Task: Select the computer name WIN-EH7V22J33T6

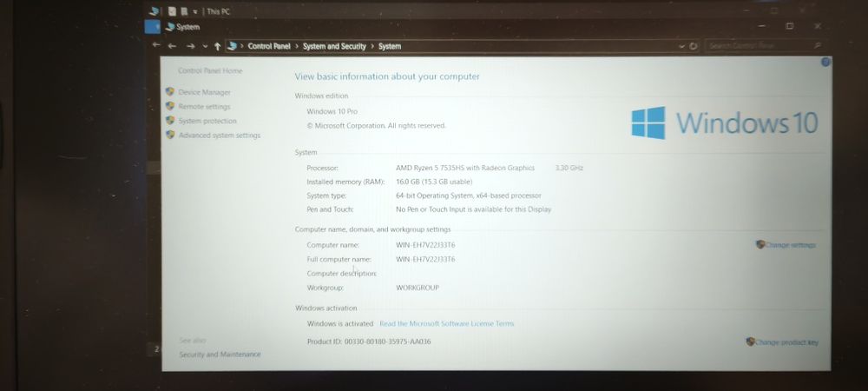Action: pyautogui.click(x=425, y=245)
